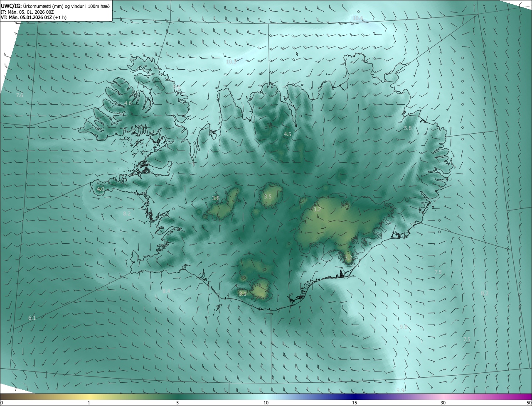Click the 9.9 value label above the color bar
532x406 pixels.
click(x=400, y=390)
